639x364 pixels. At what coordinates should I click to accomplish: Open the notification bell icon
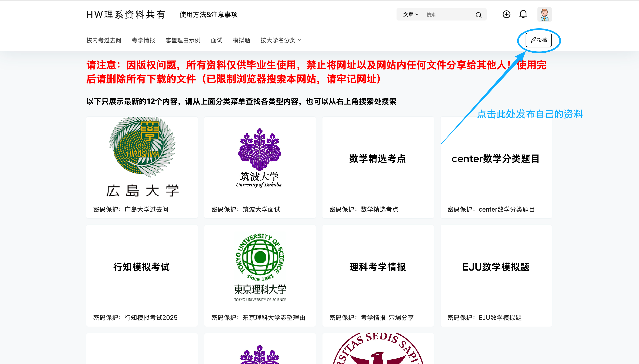click(x=523, y=14)
